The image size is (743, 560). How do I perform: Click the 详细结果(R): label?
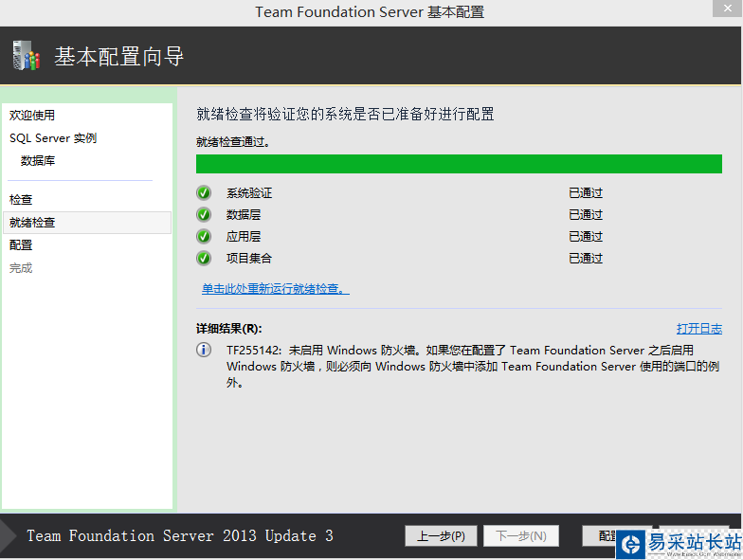coord(229,328)
